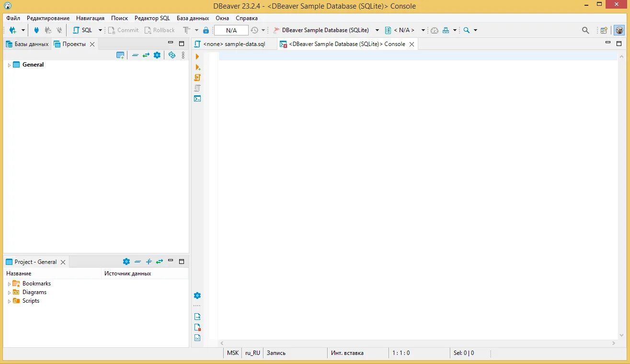Expand the Diagrams folder
630x364 pixels.
(x=9, y=293)
